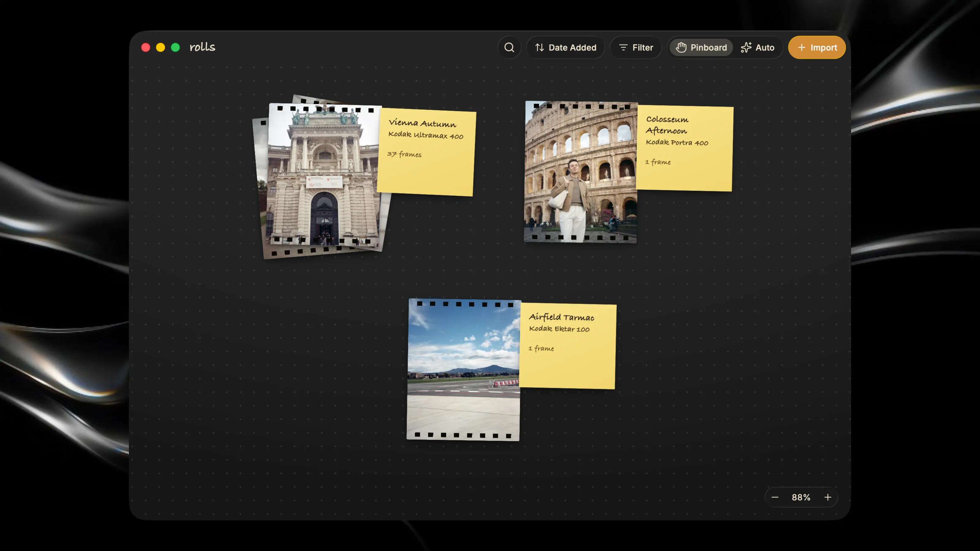Click the Kodak Portra 400 label
Image resolution: width=980 pixels, height=551 pixels.
677,142
